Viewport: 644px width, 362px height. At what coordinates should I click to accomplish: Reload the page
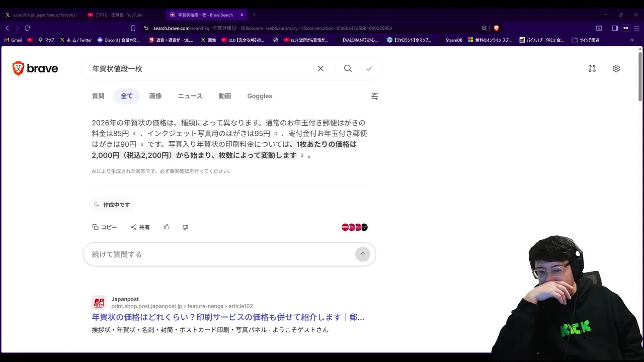pyautogui.click(x=28, y=28)
